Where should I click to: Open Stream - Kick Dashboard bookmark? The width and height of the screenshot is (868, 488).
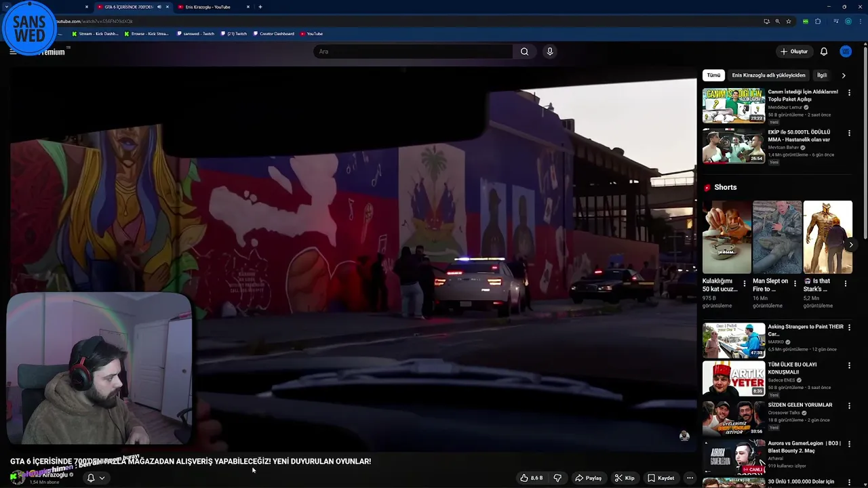coord(95,33)
